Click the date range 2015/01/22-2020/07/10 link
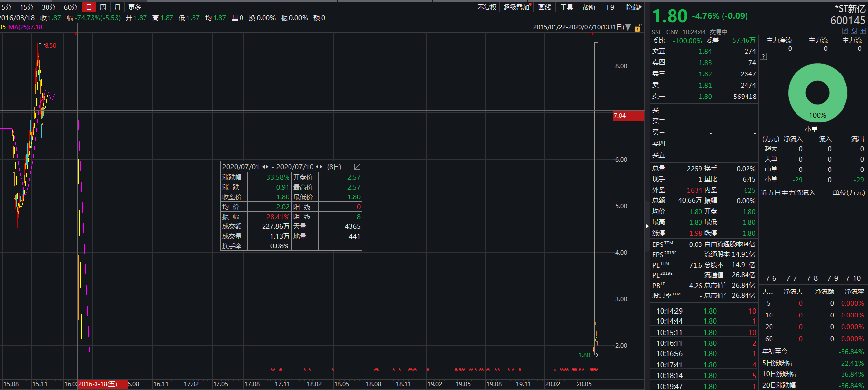Viewport: 868px width, 390px height. pos(578,27)
